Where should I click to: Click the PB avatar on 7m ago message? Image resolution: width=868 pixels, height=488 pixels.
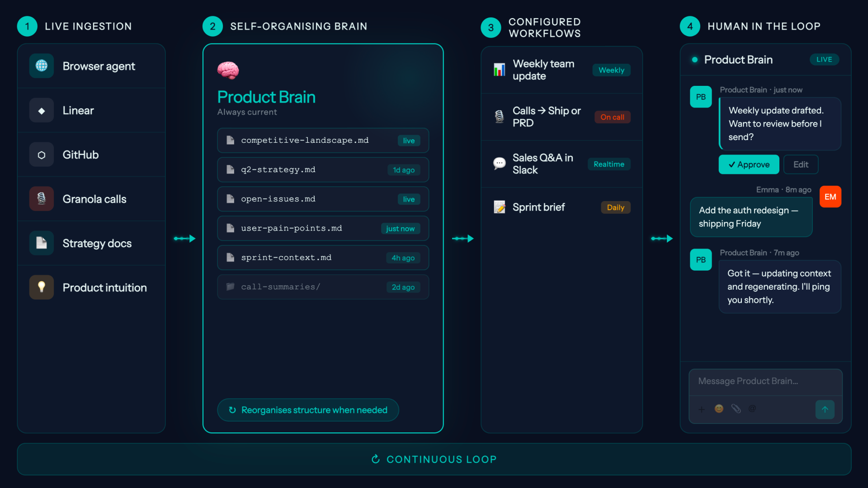pyautogui.click(x=701, y=260)
